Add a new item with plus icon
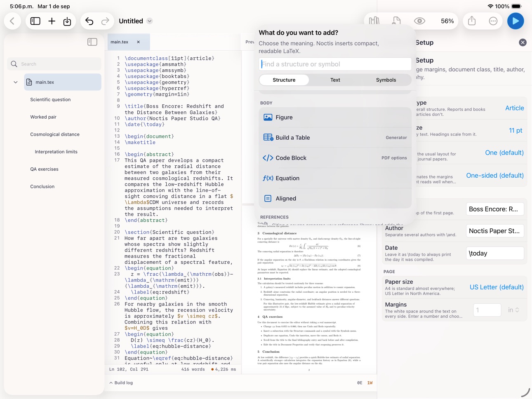532x399 pixels. tap(52, 21)
